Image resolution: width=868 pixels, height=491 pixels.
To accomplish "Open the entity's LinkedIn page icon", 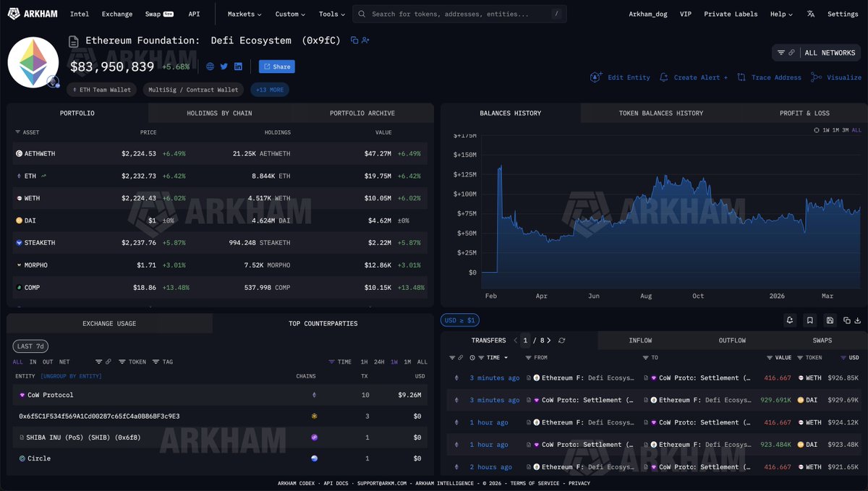I will pos(238,67).
